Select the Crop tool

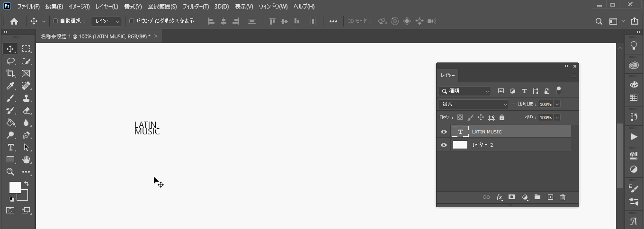(x=10, y=73)
